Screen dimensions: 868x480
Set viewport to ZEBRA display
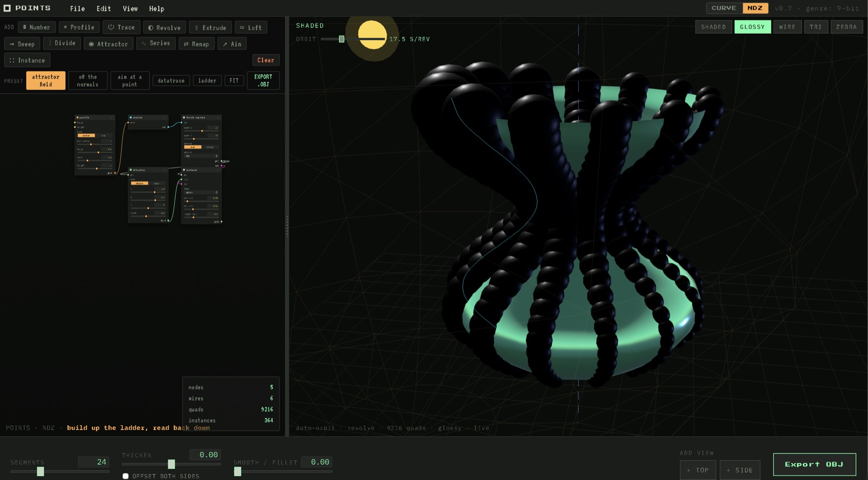click(846, 27)
